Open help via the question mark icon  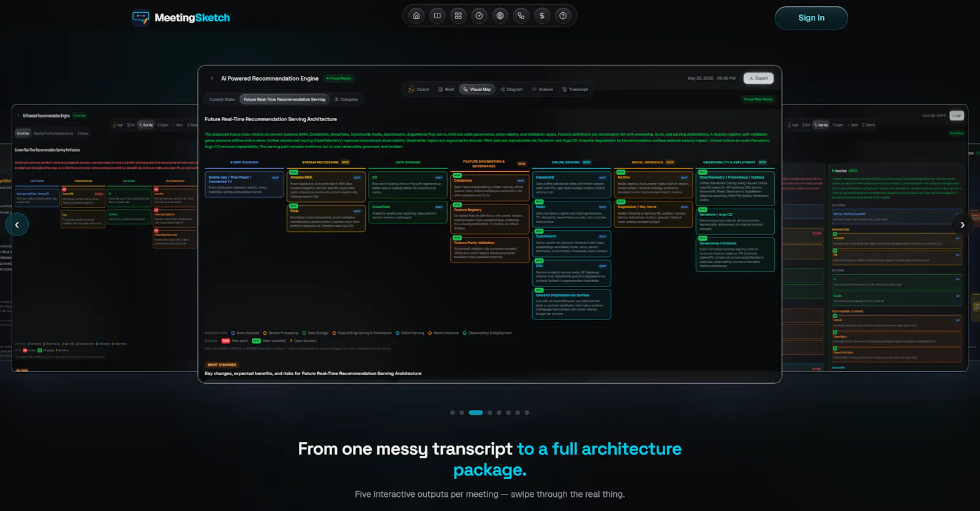563,16
